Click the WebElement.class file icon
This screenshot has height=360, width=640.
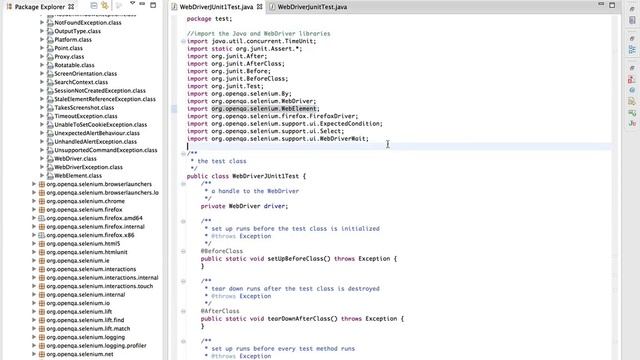pyautogui.click(x=50, y=176)
